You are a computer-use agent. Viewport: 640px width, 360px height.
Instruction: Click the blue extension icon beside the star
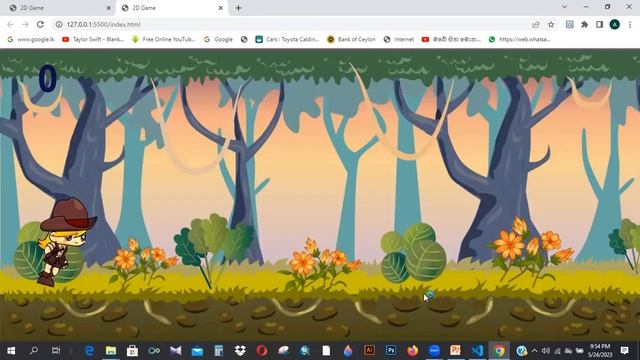569,24
